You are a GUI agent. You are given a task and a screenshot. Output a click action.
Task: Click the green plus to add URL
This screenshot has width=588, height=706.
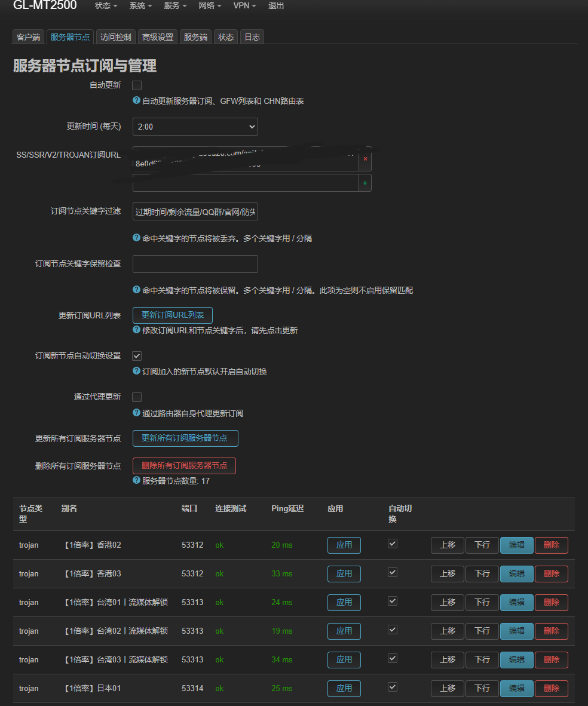365,183
